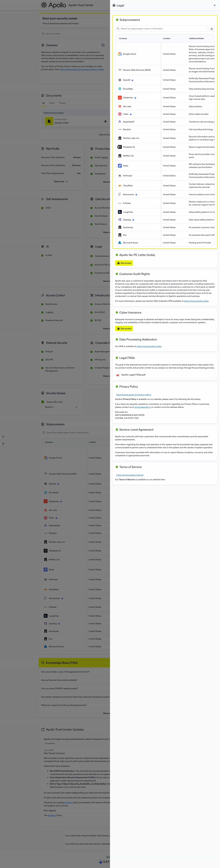Open the Data Access item under Access Control
Viewport: 220px width, 868px height.
(51, 304)
